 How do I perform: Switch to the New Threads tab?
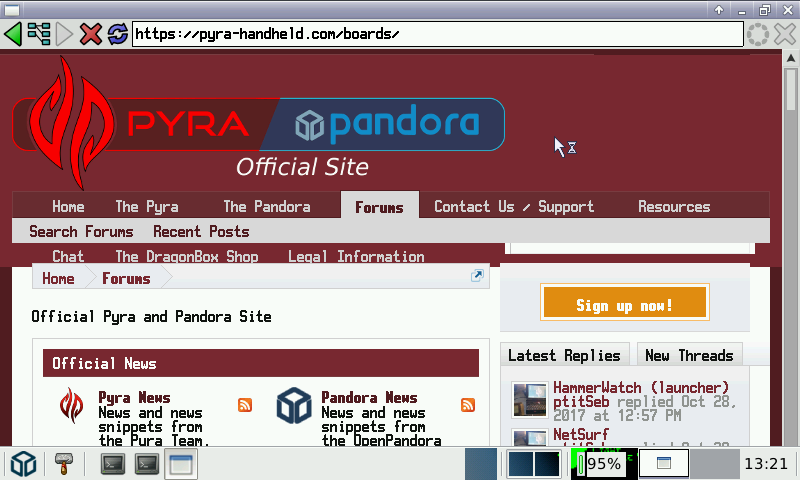coord(689,355)
